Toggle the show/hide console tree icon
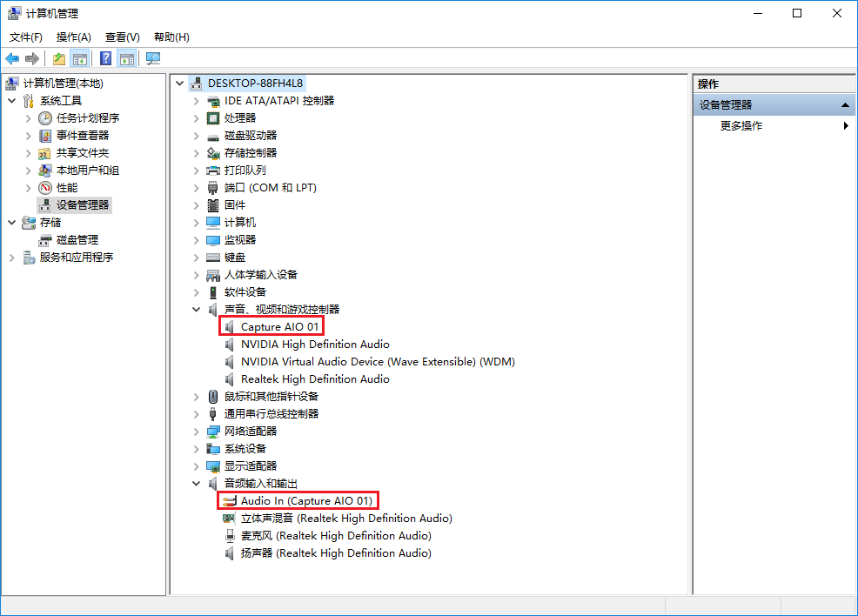This screenshot has width=858, height=616. [80, 58]
